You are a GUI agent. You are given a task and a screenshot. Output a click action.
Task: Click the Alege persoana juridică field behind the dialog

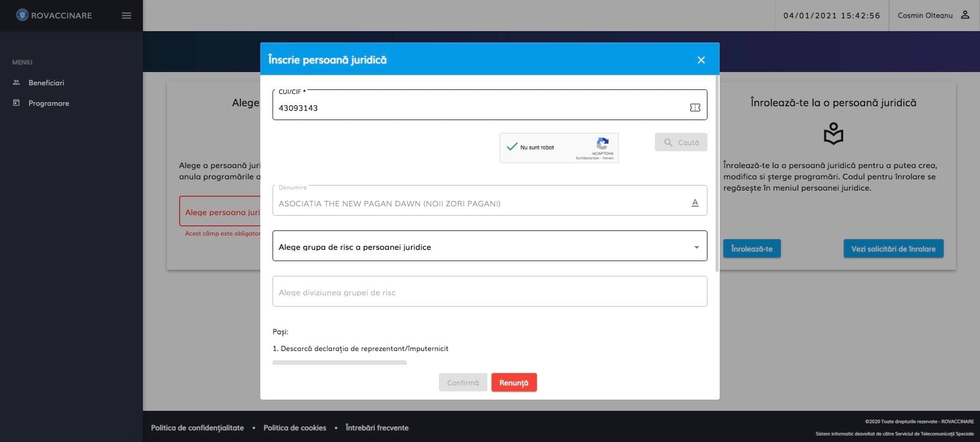[x=220, y=211]
